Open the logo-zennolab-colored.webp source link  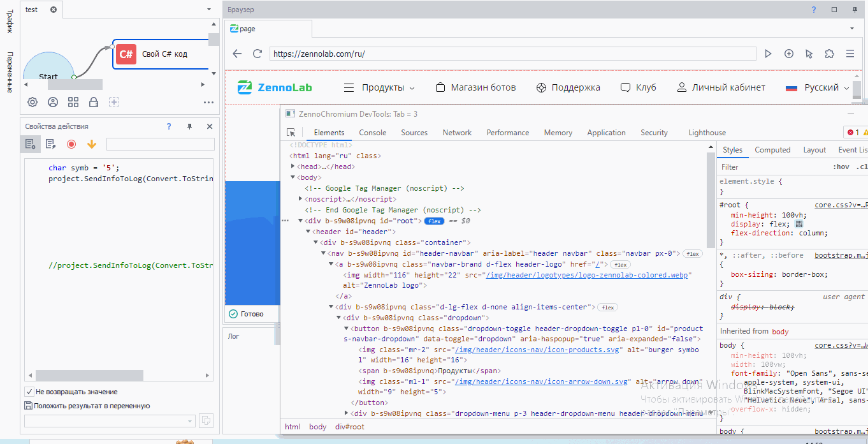click(x=588, y=275)
